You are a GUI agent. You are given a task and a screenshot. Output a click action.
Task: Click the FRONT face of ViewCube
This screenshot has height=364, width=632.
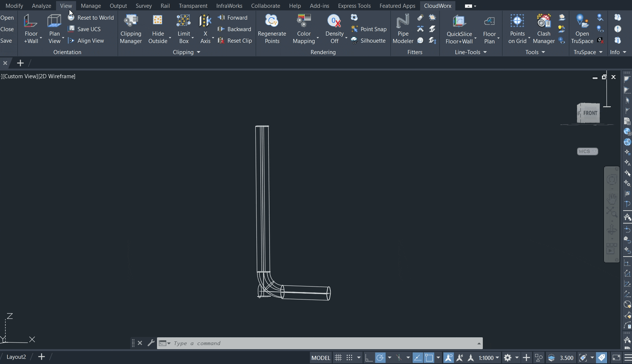590,113
